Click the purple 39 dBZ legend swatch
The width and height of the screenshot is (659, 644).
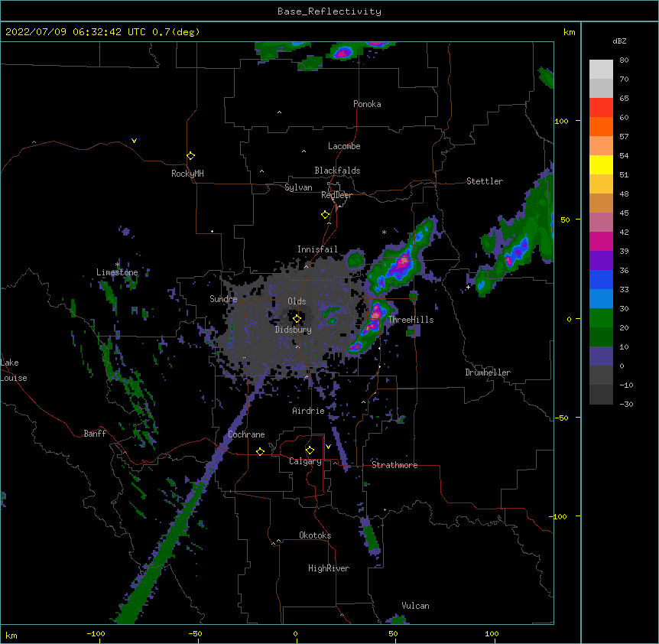(x=601, y=261)
